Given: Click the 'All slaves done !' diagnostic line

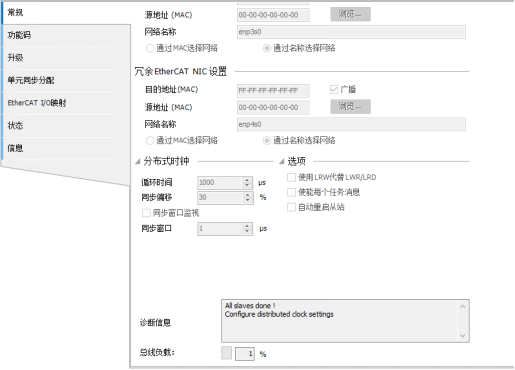Looking at the screenshot, I should coord(250,306).
